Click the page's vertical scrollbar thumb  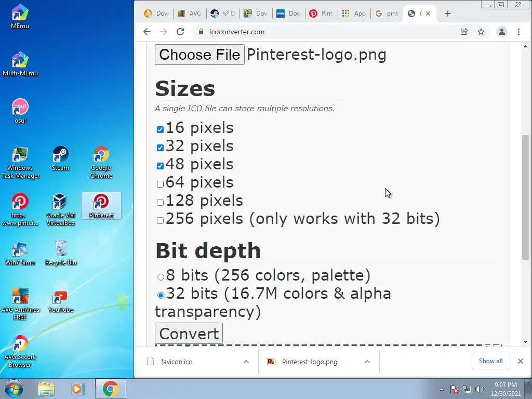[526, 197]
